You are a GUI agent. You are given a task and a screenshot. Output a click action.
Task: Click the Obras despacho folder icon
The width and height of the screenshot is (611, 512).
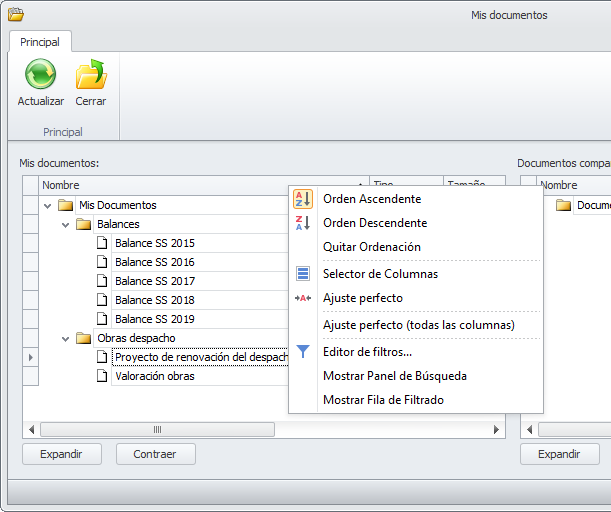(x=83, y=338)
